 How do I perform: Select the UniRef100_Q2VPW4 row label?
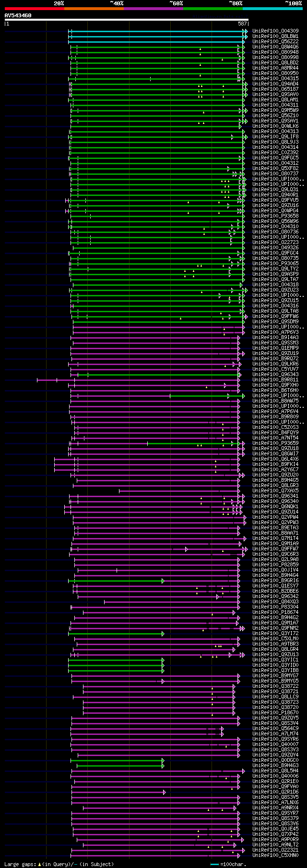click(275, 517)
